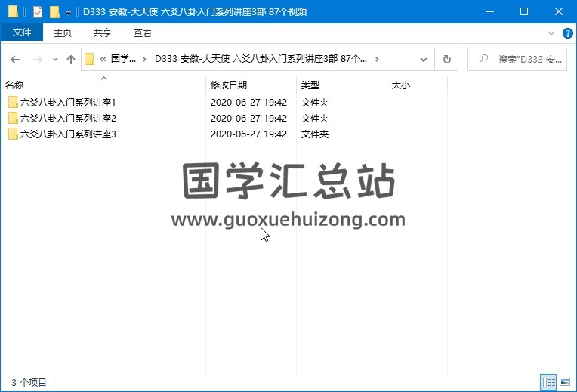Click the date cell of 六爻八卦入门系列讲座1

point(248,102)
